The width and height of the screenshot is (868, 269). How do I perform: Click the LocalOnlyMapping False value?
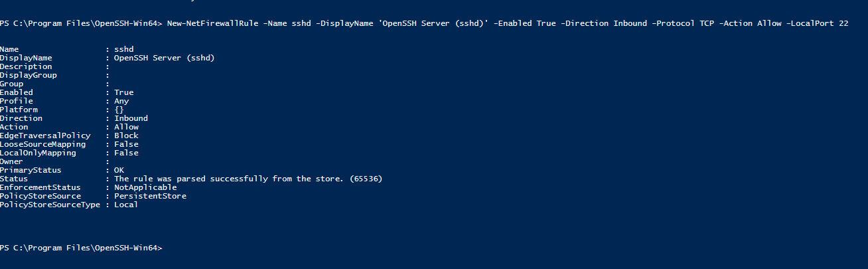pos(126,153)
